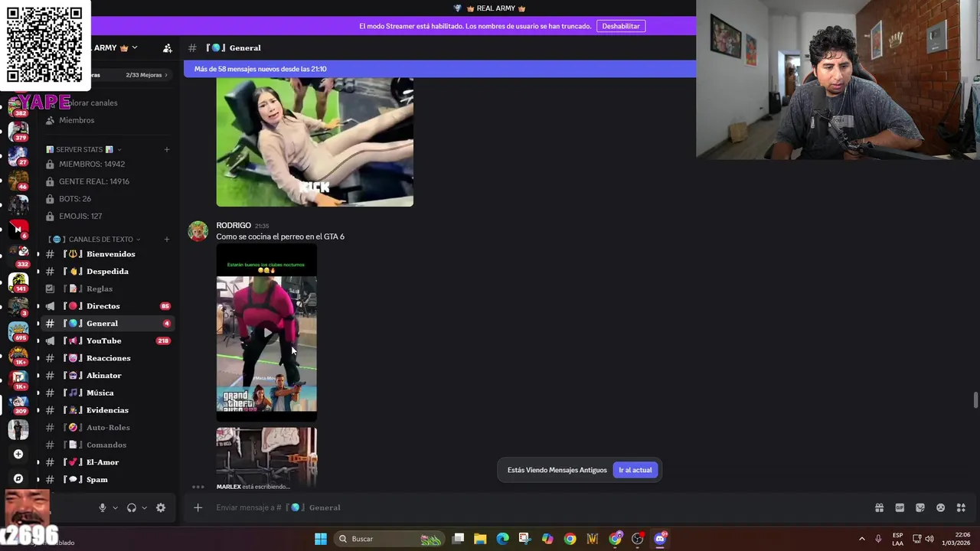This screenshot has height=551, width=980.
Task: Open headphones output options arrow
Action: click(x=144, y=507)
